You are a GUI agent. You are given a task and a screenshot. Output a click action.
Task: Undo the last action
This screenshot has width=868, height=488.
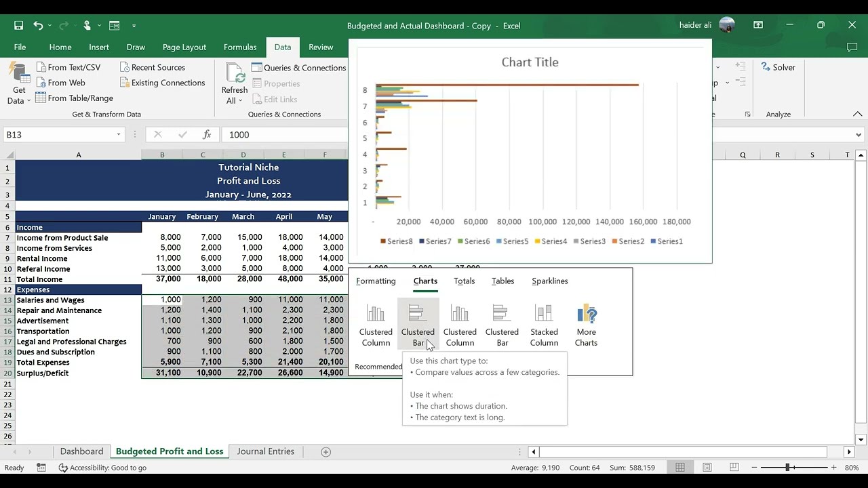pos(38,26)
